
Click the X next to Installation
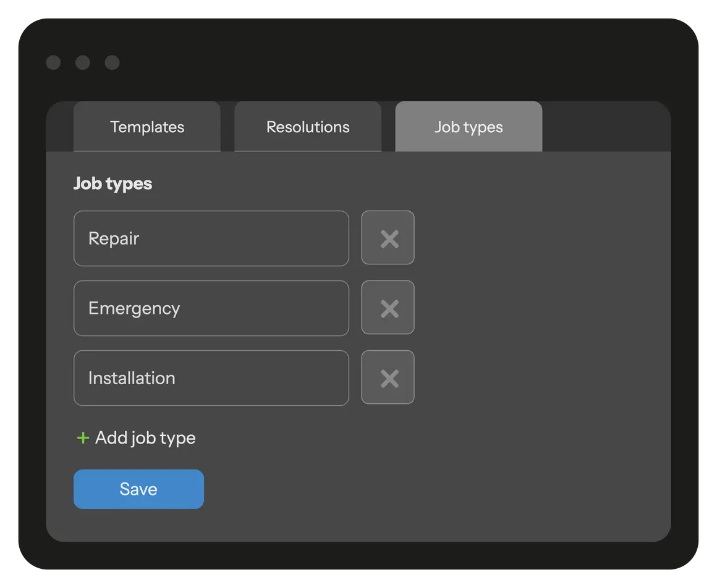click(388, 377)
